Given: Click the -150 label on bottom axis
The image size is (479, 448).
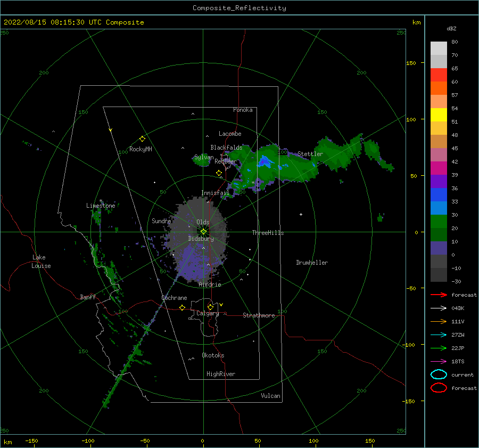Looking at the screenshot, I should tap(31, 441).
